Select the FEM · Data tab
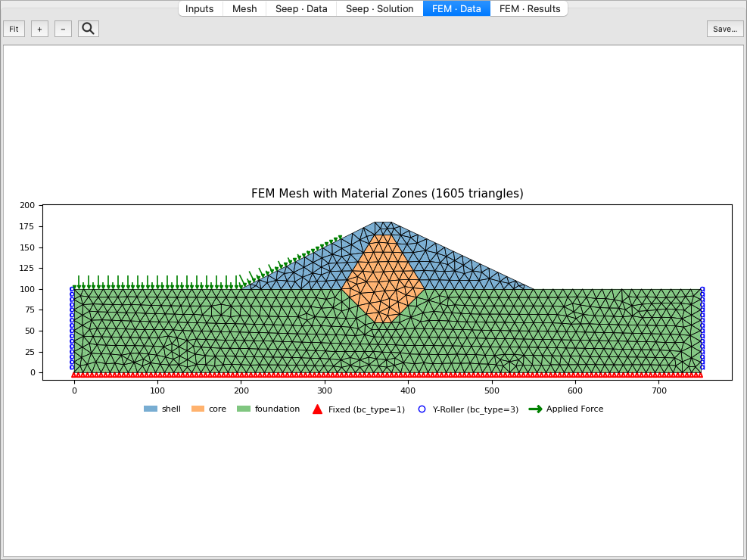 coord(456,8)
